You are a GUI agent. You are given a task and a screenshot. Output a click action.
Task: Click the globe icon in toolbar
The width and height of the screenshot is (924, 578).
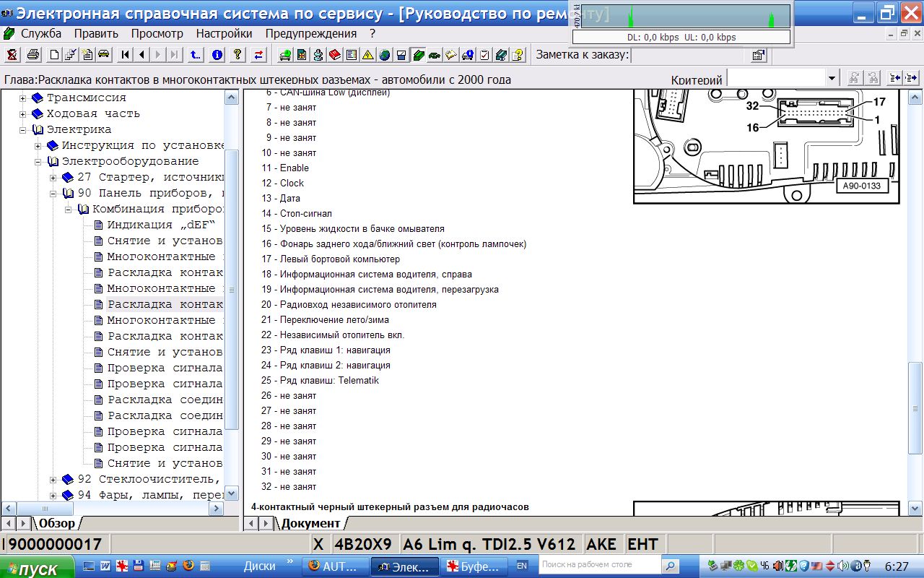(x=384, y=55)
